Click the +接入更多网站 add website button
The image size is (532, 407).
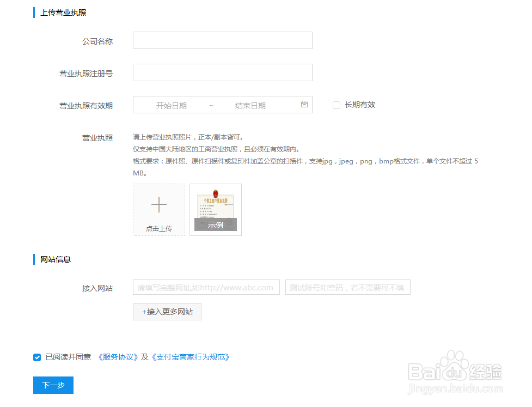[167, 311]
